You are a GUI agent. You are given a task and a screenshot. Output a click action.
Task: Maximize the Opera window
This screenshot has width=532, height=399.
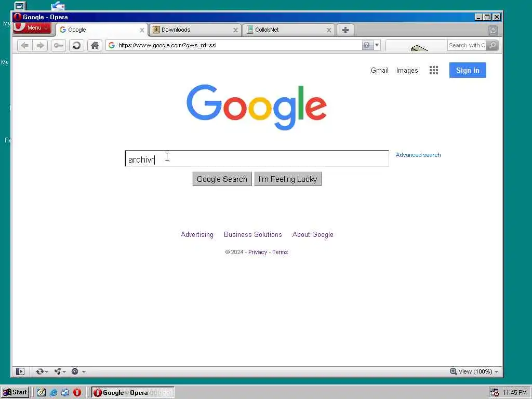[x=487, y=17]
